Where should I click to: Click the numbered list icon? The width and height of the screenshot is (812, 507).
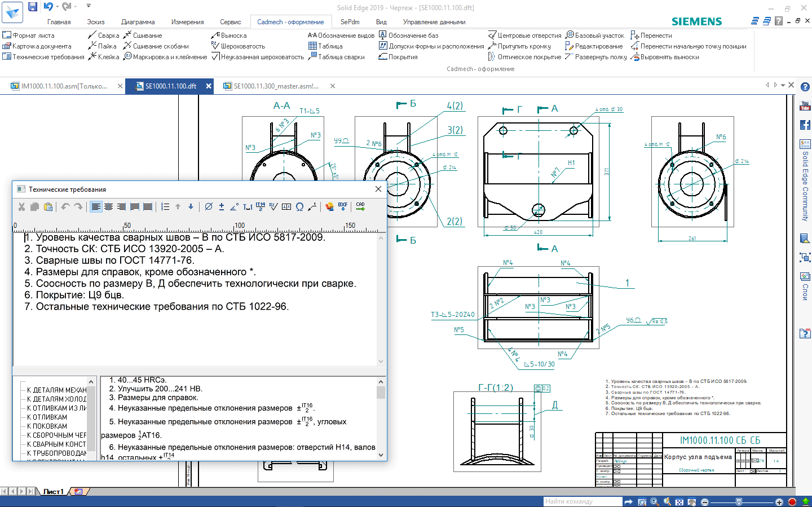pos(165,207)
